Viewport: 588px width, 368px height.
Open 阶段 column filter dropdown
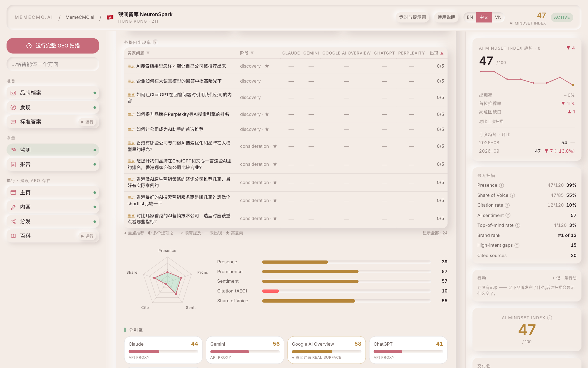(252, 53)
